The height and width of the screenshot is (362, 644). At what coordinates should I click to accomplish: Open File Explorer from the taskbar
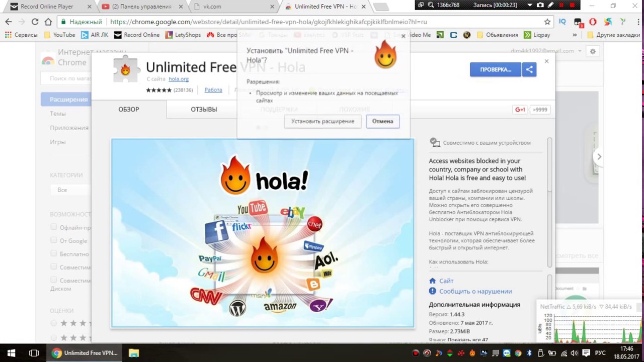(x=133, y=353)
